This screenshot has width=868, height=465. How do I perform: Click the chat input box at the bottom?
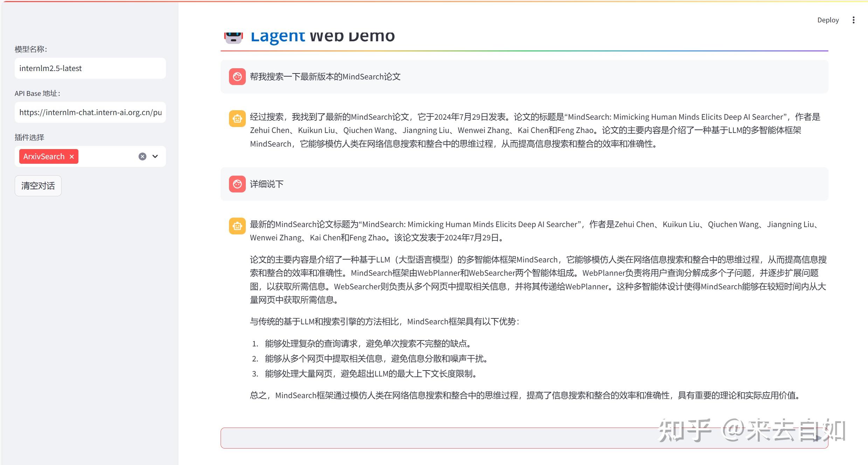coord(490,438)
